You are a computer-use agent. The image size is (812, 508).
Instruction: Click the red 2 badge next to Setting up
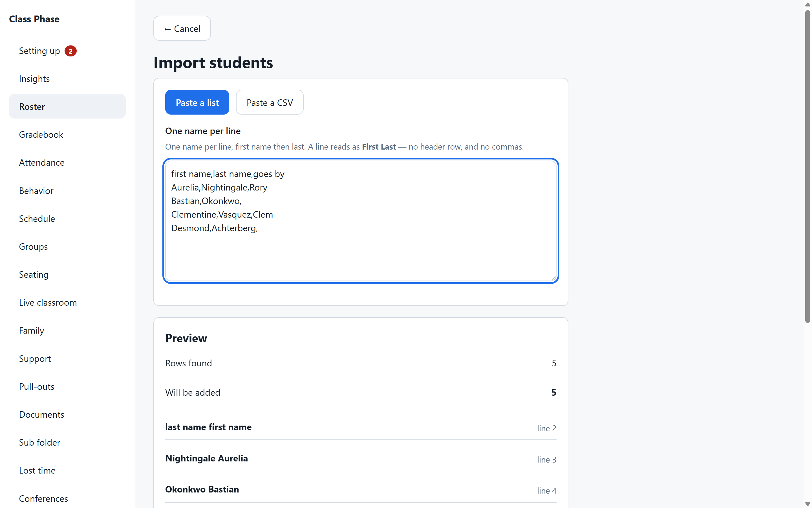point(70,51)
